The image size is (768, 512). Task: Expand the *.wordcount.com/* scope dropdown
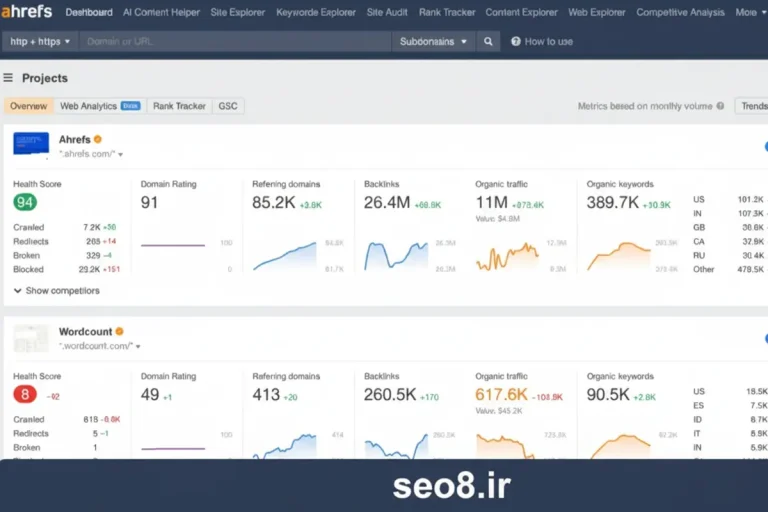[100, 346]
